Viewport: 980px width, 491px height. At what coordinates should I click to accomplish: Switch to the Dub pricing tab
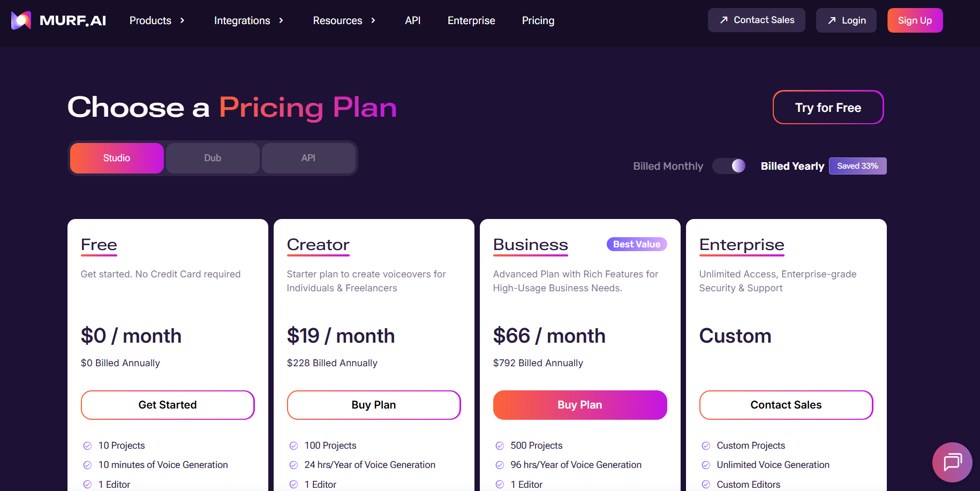pos(213,158)
